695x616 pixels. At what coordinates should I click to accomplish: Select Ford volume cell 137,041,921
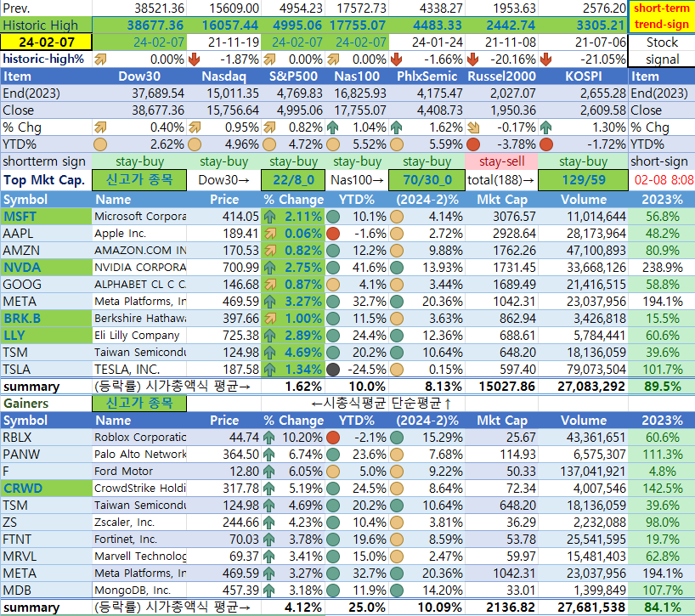583,472
